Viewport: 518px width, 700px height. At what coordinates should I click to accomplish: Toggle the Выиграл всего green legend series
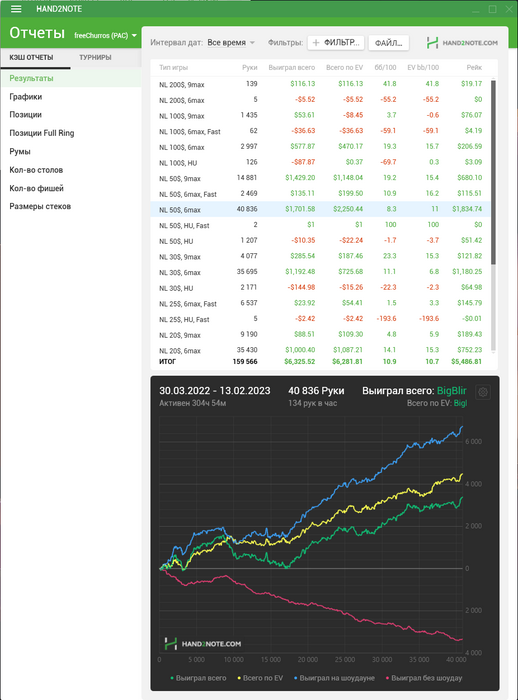(199, 678)
